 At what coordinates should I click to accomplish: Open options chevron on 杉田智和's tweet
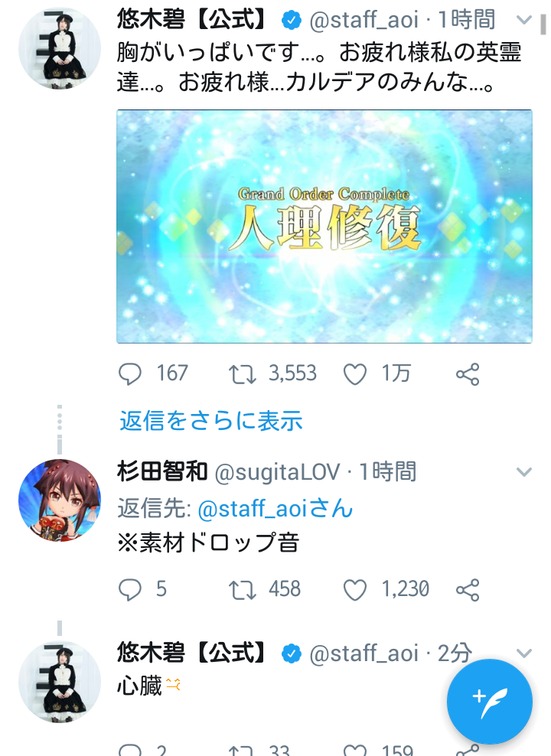(x=523, y=471)
